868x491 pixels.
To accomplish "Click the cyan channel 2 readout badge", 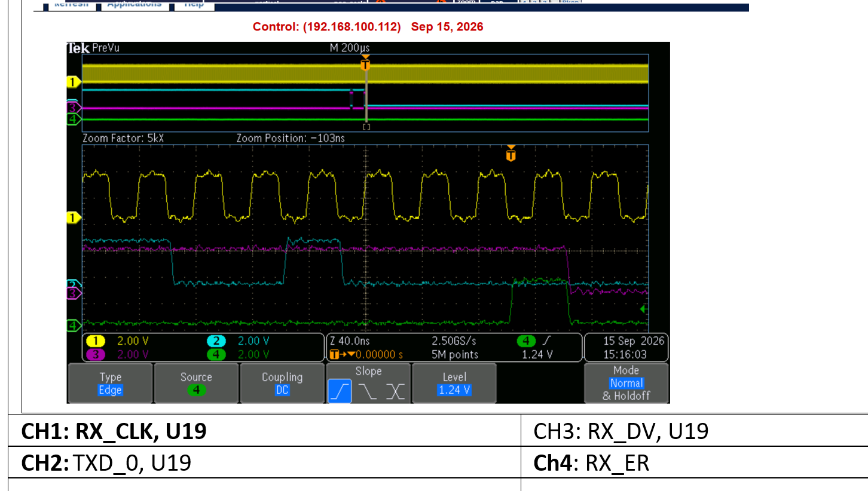I will 216,341.
